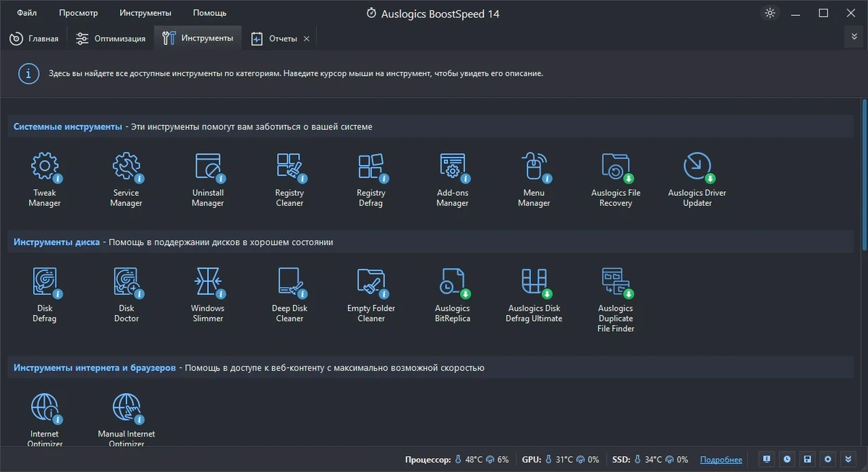Click the vertical scrollbar thumb
Screen dimensions: 868x472
[x=864, y=175]
